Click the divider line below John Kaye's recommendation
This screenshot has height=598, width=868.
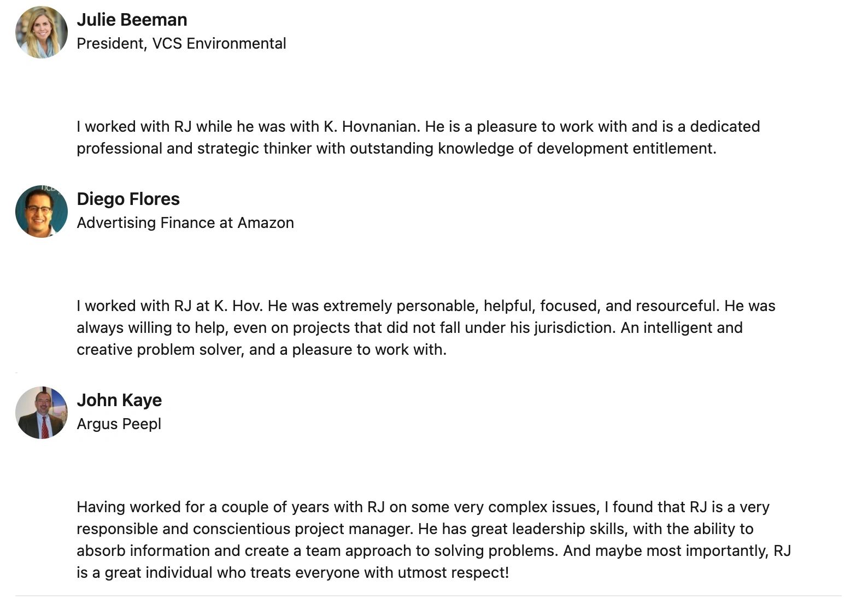[428, 595]
